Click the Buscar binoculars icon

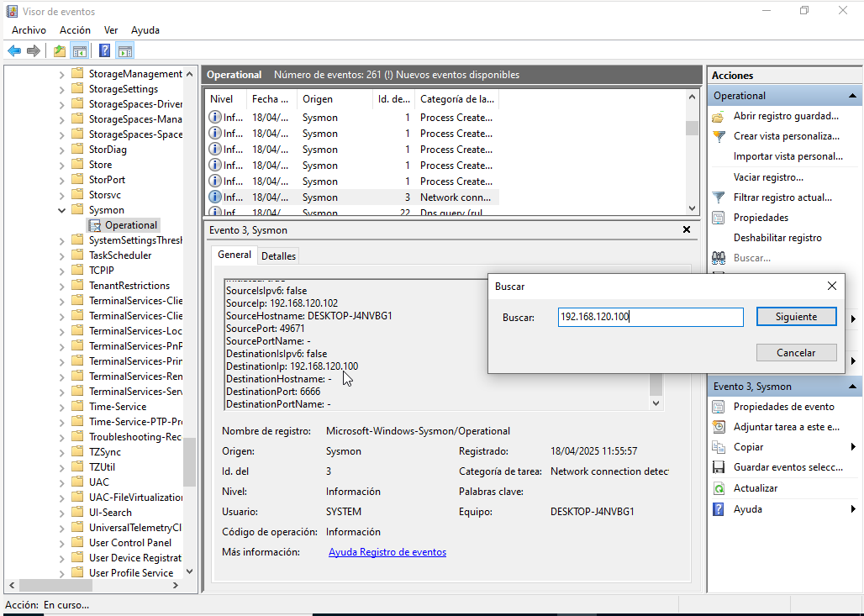tap(718, 258)
